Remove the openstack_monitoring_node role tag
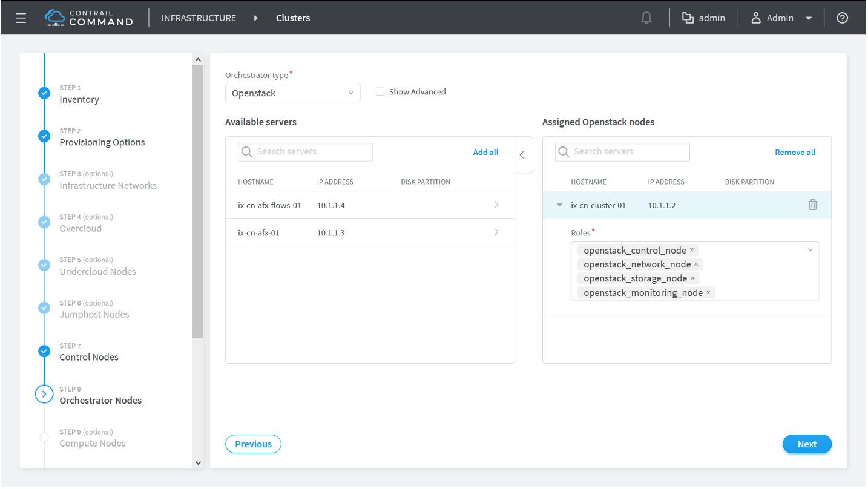This screenshot has height=489, width=868. (x=708, y=293)
